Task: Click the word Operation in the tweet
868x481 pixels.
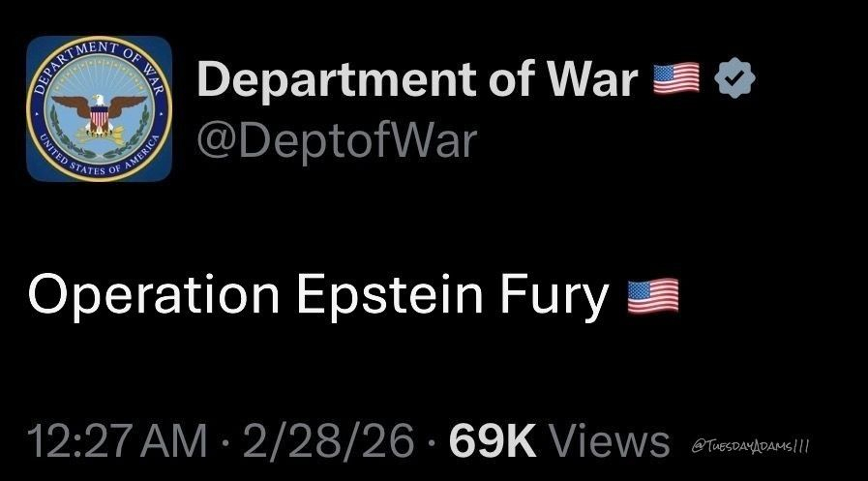Action: (155, 297)
